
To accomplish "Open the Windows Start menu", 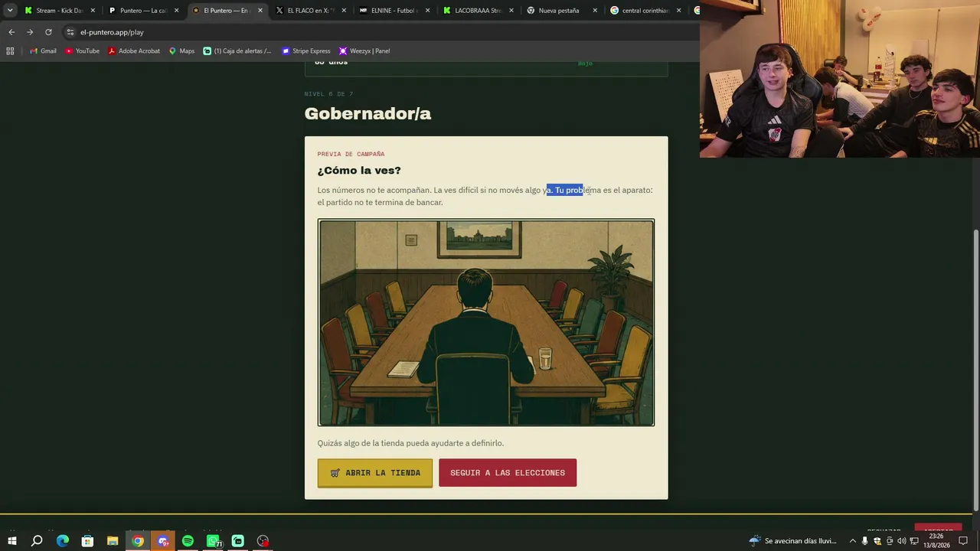I will [12, 541].
